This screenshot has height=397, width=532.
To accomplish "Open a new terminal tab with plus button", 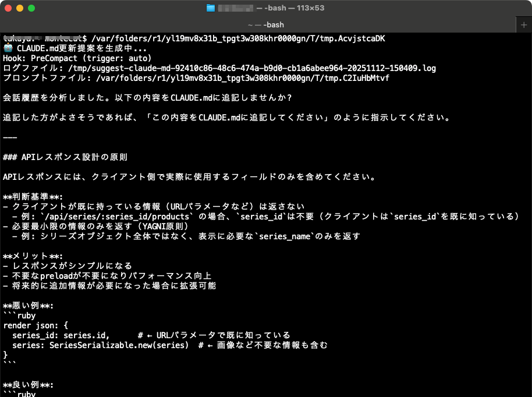I will point(523,25).
